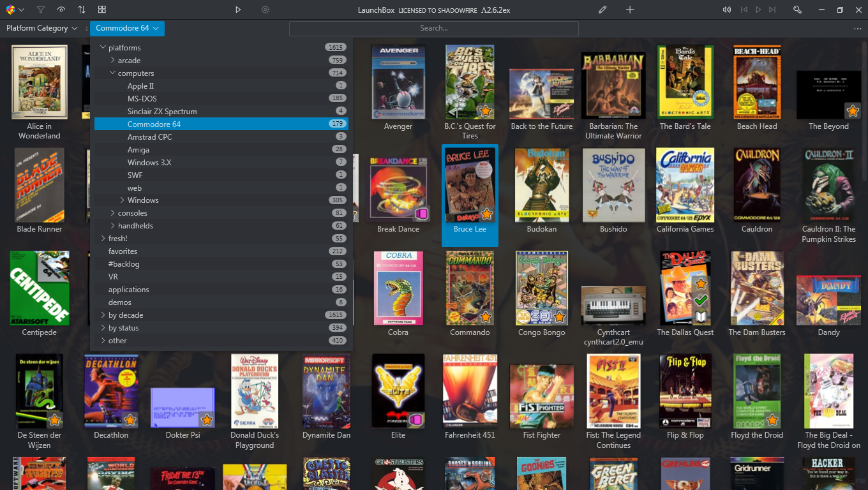The image size is (868, 490).
Task: Click the pencil edit icon
Action: pos(602,10)
